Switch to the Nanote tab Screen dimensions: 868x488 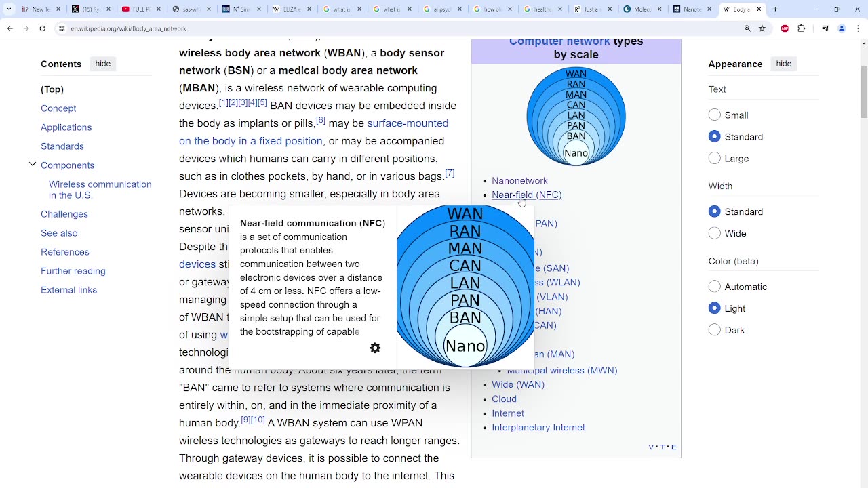tap(692, 9)
